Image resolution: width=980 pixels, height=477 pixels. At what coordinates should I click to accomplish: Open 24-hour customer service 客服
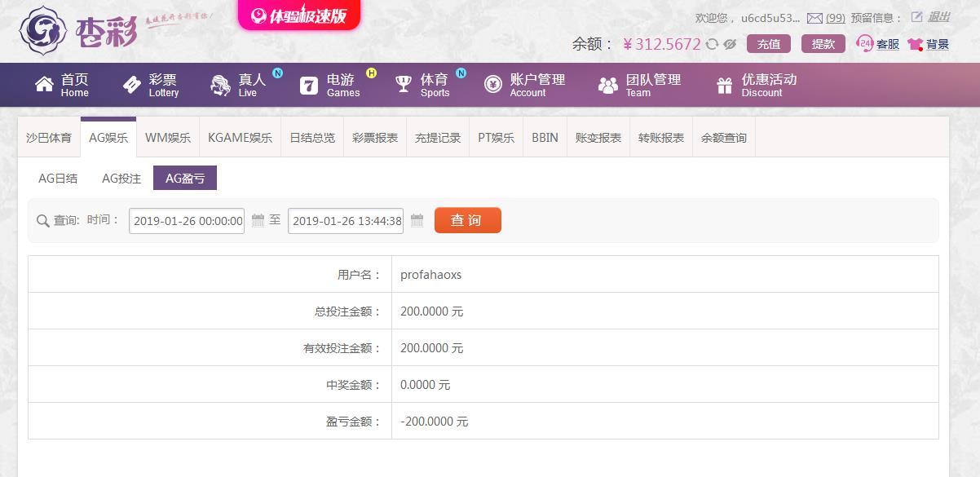tap(878, 44)
